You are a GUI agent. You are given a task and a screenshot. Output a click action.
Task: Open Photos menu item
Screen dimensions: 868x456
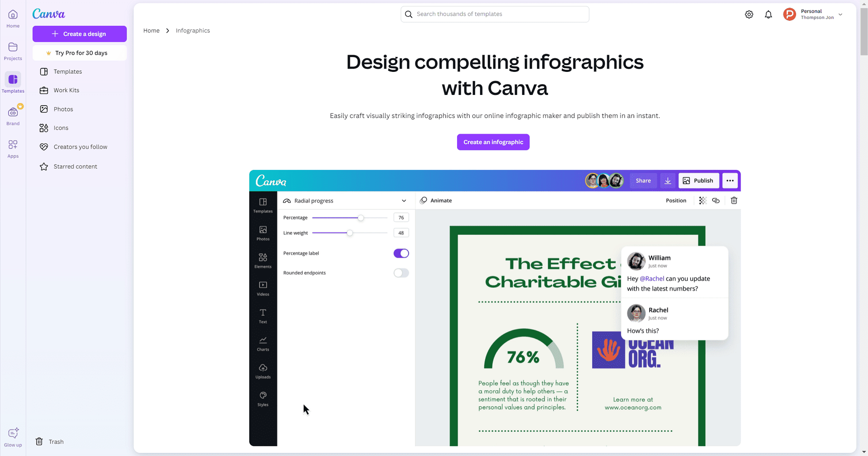[x=80, y=109]
